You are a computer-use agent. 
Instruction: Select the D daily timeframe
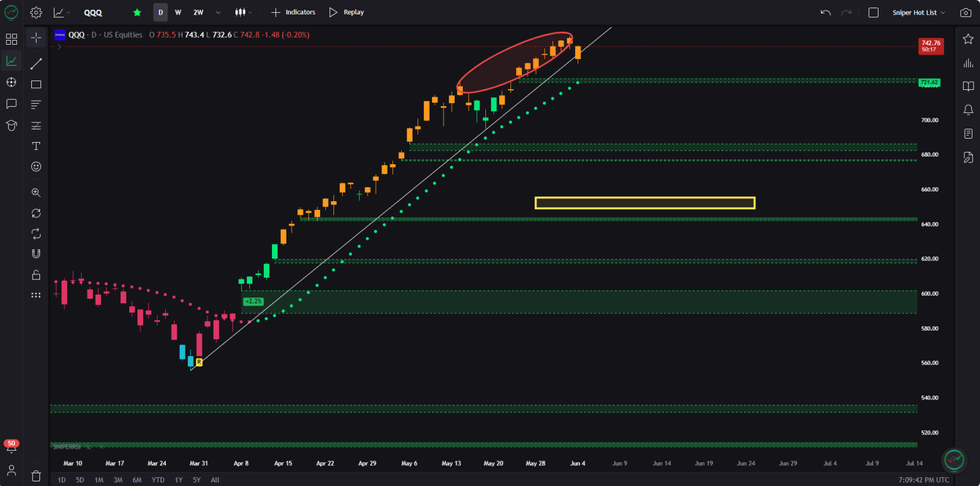point(160,12)
